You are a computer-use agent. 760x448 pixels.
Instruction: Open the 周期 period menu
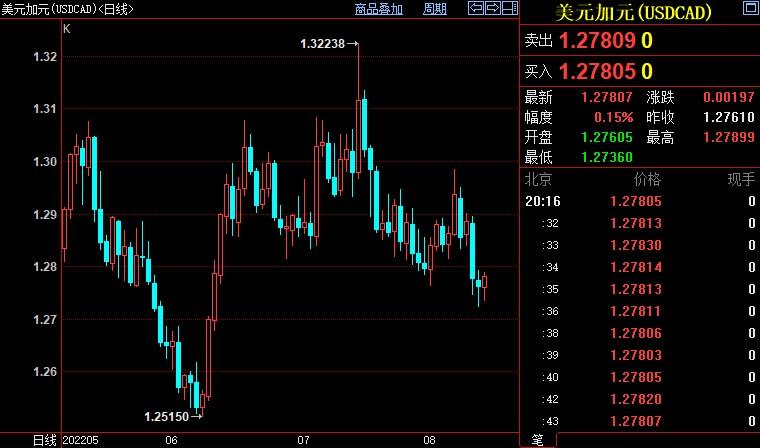pos(435,9)
